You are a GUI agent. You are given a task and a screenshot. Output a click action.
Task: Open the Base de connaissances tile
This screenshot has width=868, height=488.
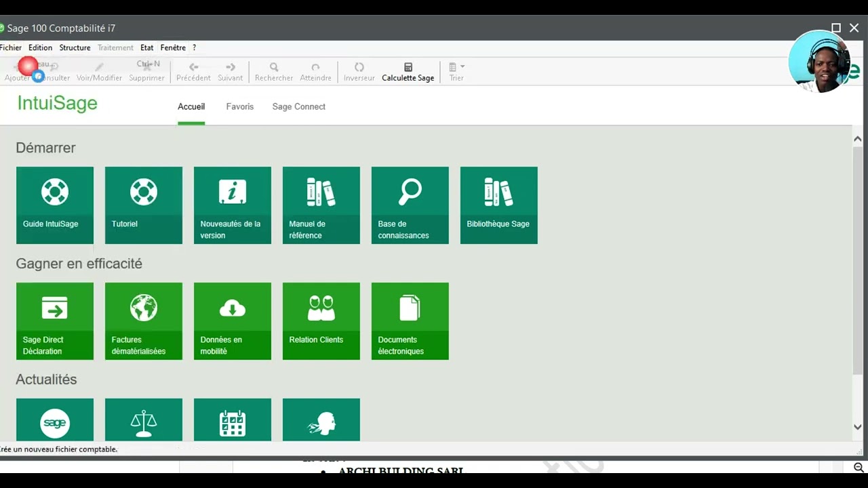tap(410, 205)
